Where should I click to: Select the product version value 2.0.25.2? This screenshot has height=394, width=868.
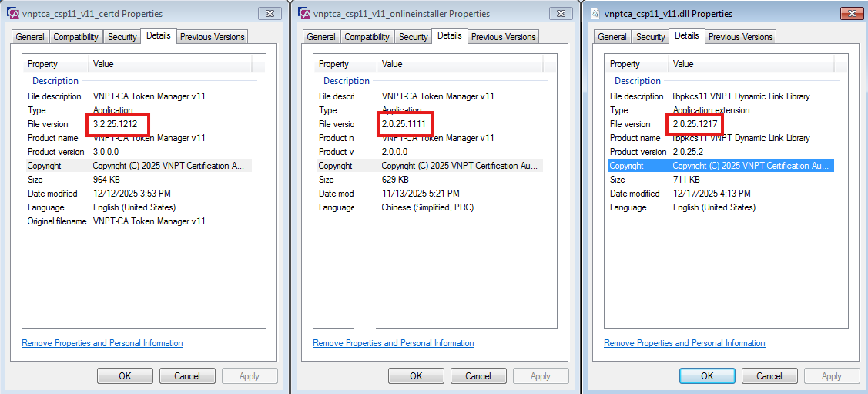[689, 152]
